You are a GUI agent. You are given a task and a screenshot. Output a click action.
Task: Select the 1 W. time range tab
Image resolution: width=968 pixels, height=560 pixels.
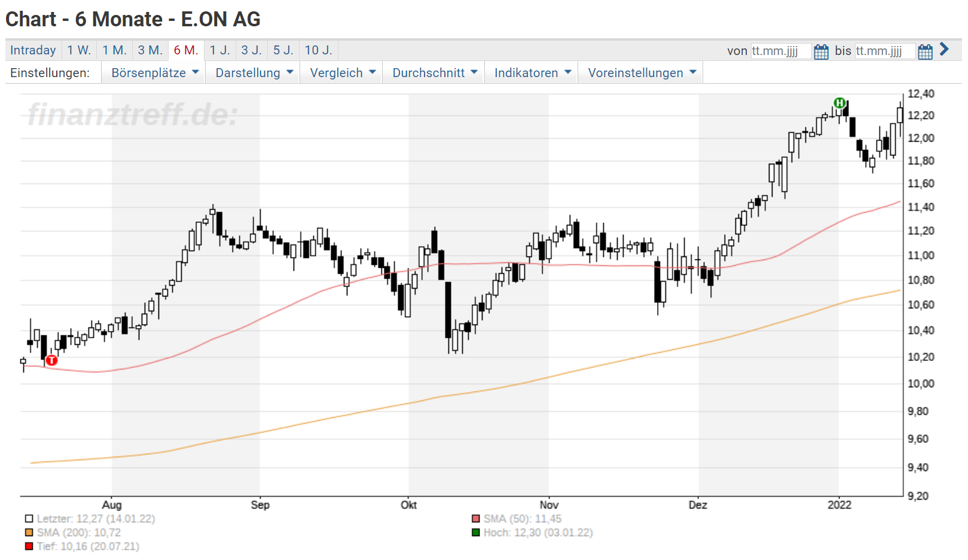pyautogui.click(x=79, y=50)
